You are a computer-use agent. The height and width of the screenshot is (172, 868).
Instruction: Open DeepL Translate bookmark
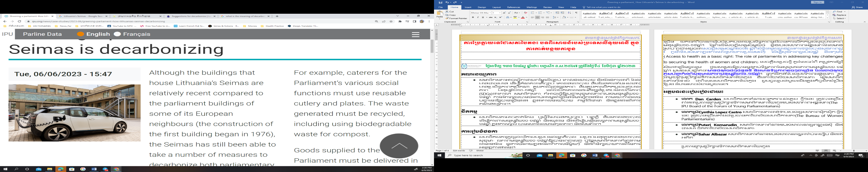(303, 26)
